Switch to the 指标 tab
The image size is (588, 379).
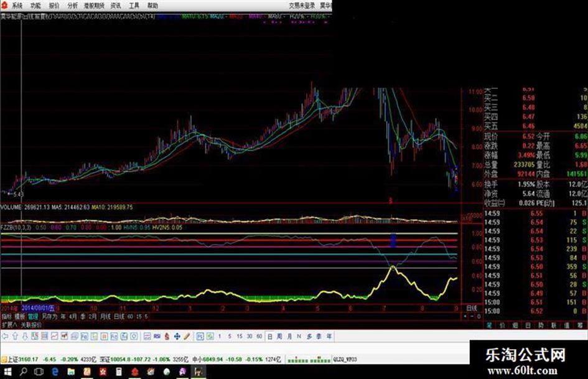(x=7, y=317)
